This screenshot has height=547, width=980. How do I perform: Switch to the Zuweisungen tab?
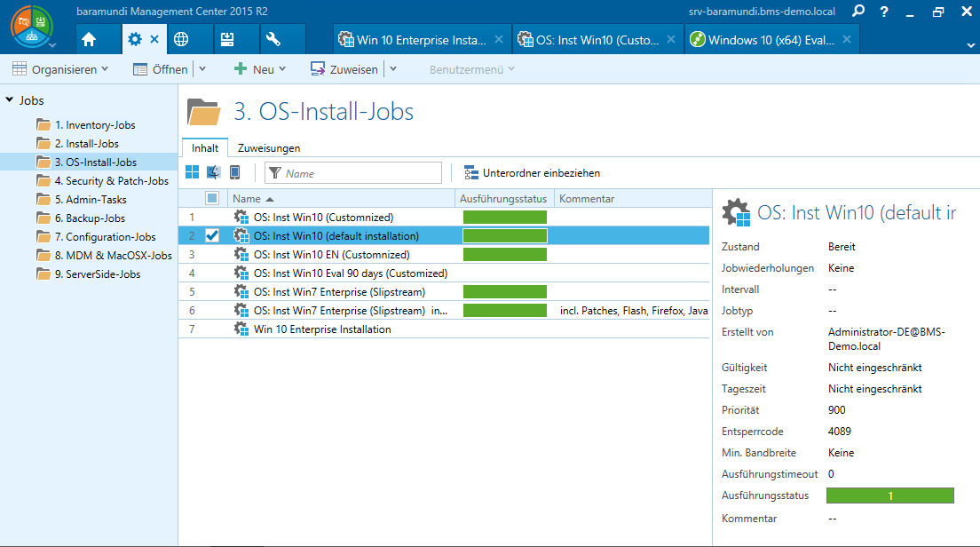click(268, 147)
